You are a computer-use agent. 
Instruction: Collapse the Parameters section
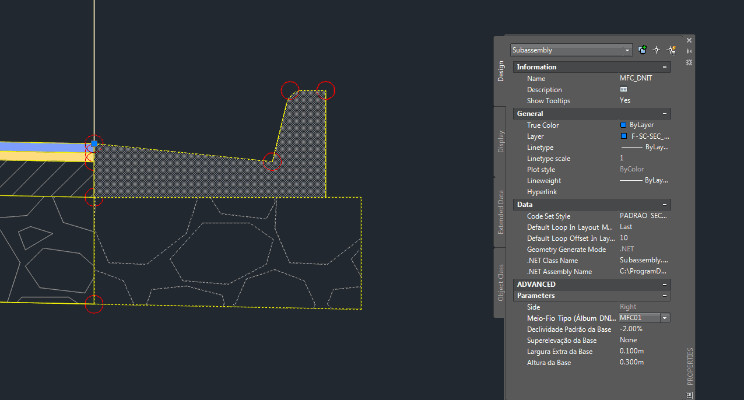tap(665, 296)
